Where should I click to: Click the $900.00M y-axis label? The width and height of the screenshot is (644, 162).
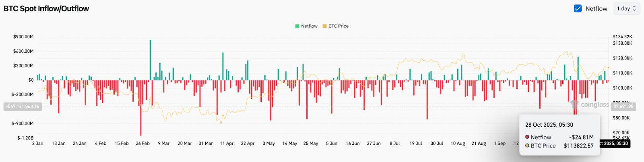click(23, 37)
